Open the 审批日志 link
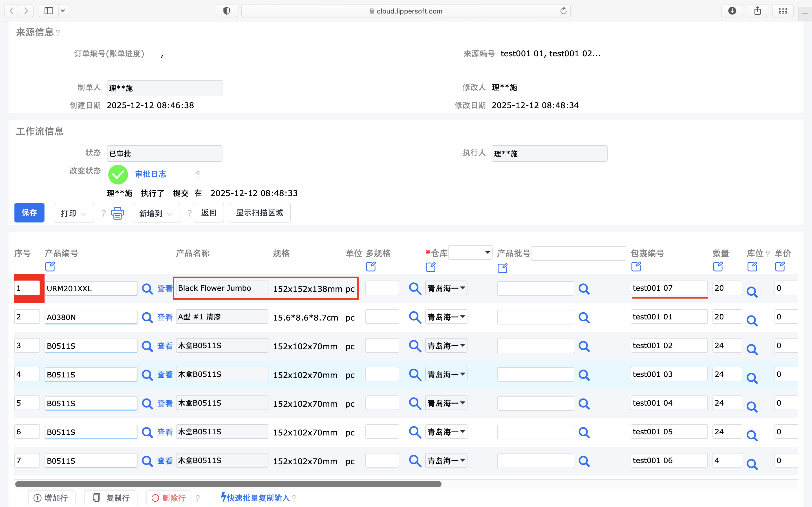This screenshot has width=812, height=507. click(151, 174)
